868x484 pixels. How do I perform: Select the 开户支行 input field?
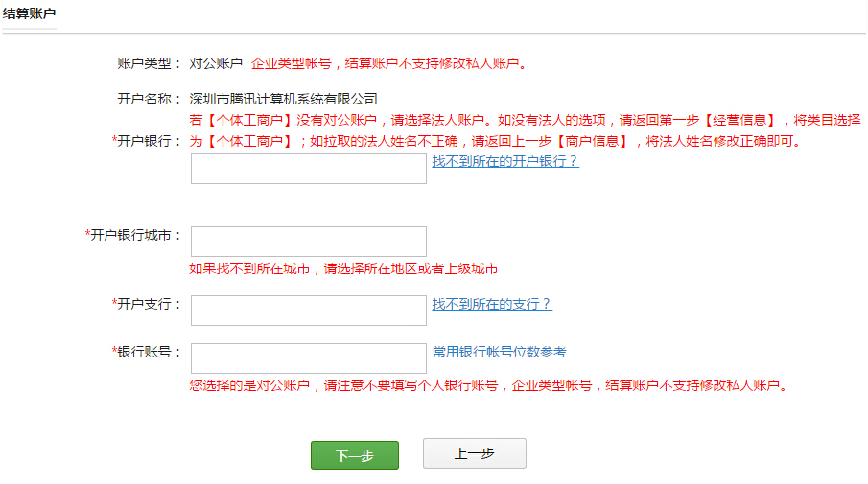tap(308, 310)
